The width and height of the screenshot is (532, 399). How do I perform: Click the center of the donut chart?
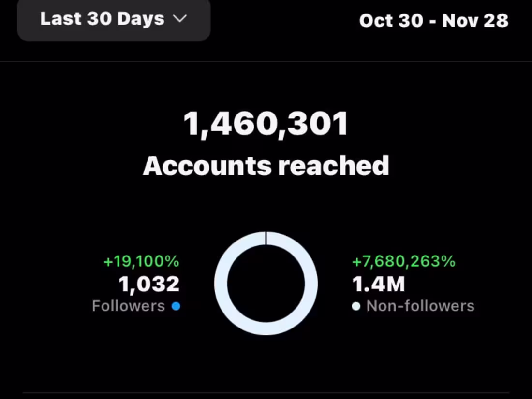coord(266,284)
